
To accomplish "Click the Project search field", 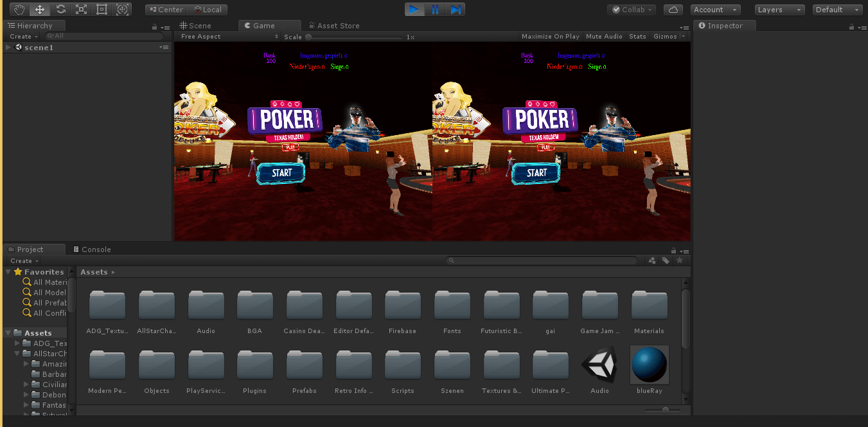I will (x=543, y=260).
